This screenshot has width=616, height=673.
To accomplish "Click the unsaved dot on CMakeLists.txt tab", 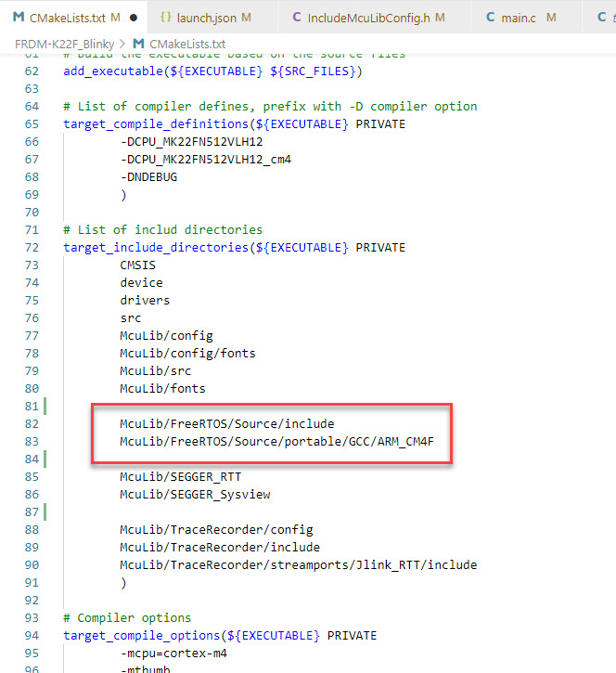I will pyautogui.click(x=135, y=18).
